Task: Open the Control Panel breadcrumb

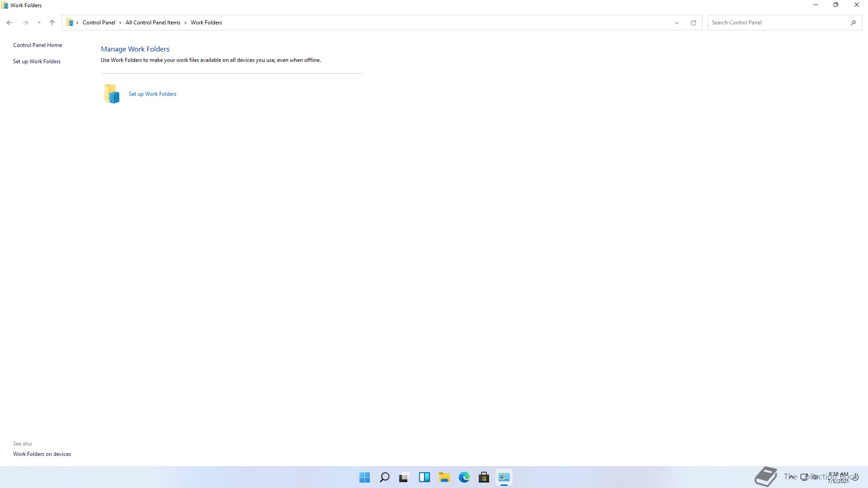Action: (x=99, y=23)
